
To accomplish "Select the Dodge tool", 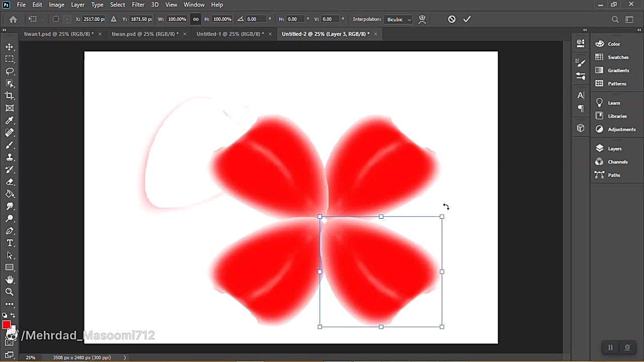I will (x=10, y=219).
